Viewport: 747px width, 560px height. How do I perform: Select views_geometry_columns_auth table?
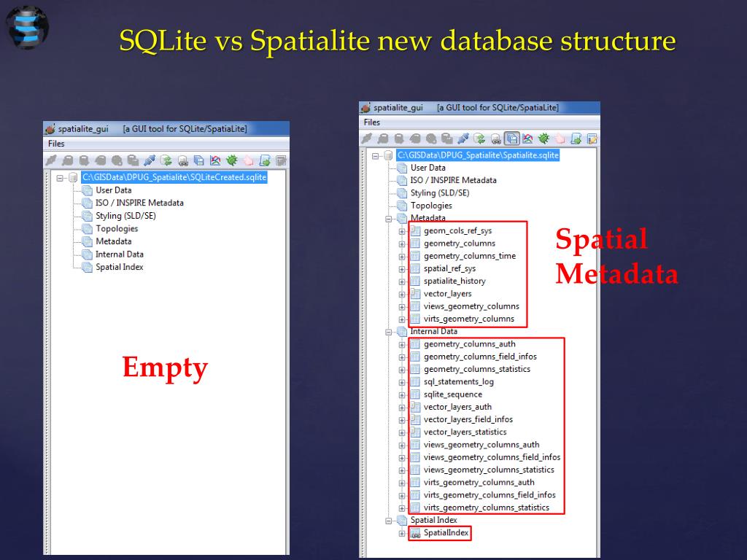point(481,445)
